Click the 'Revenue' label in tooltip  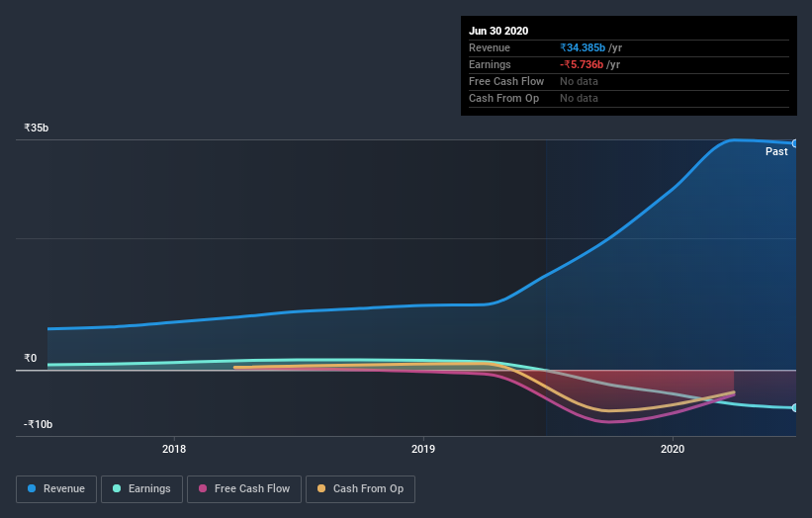[x=490, y=47]
